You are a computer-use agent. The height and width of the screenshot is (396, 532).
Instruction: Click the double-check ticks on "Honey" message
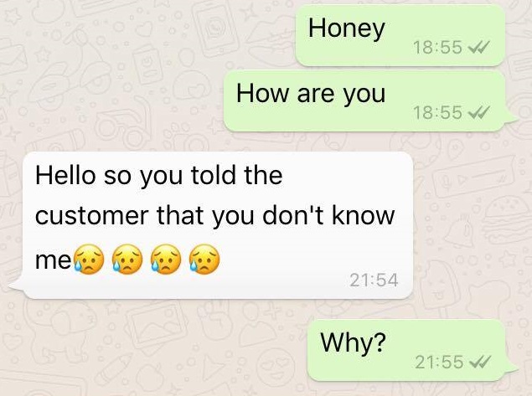(478, 47)
